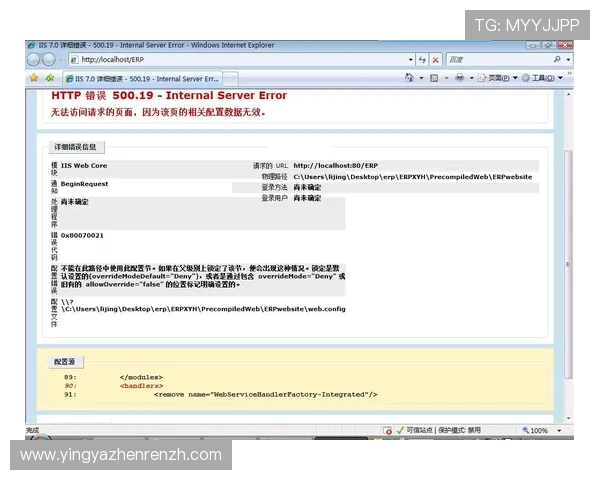The image size is (600, 480).
Task: Click error code 0x80070021
Action: tap(82, 235)
